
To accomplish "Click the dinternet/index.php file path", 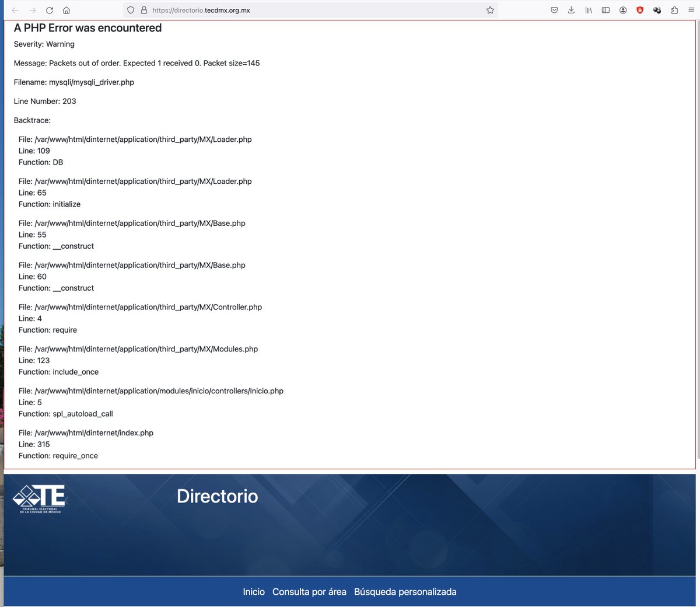I will (x=86, y=433).
